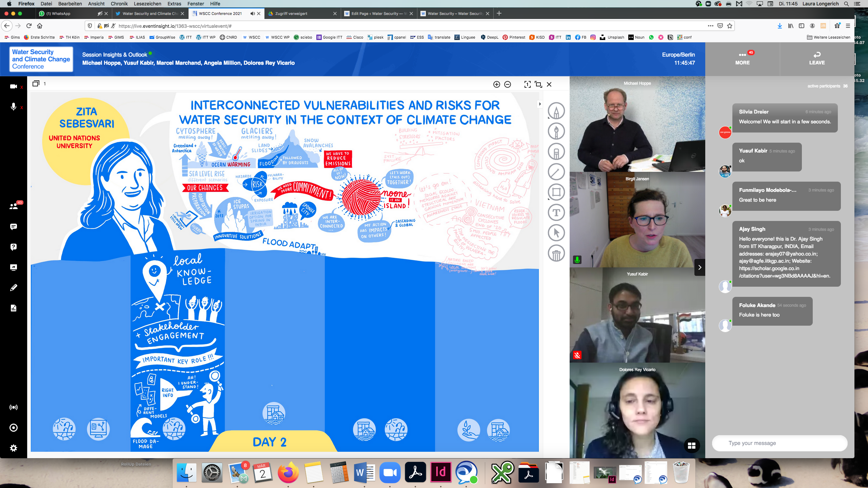Screen dimensions: 868x488
Task: Mute the WSCC Conference 2021 tab audio
Action: (x=253, y=14)
